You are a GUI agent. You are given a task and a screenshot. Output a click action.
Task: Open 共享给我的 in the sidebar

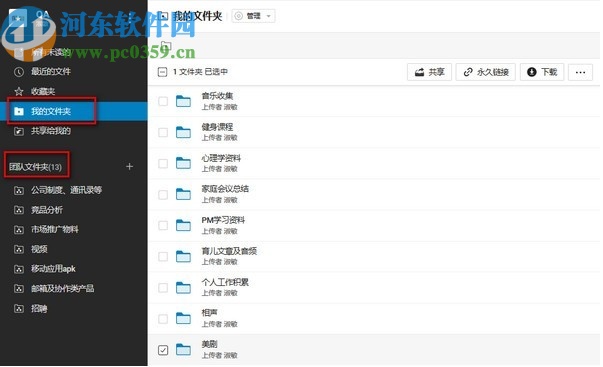click(51, 131)
